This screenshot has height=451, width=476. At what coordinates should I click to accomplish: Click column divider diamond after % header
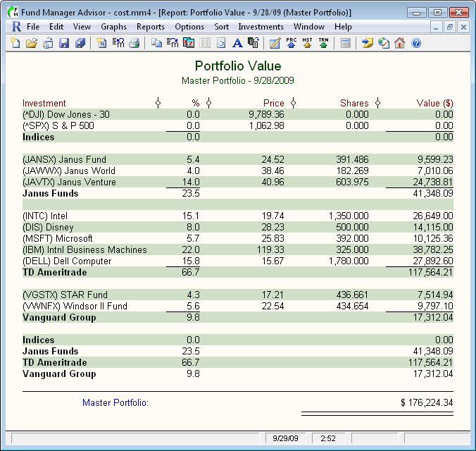click(208, 103)
